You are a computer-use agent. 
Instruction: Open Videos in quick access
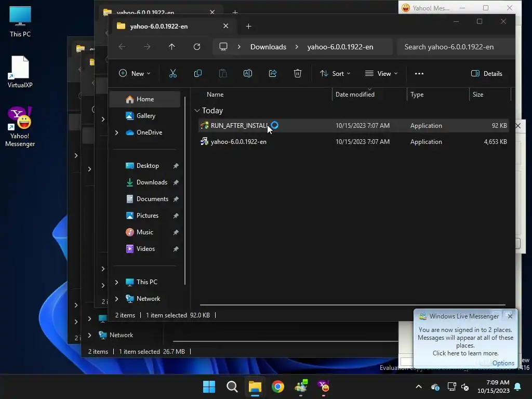145,249
